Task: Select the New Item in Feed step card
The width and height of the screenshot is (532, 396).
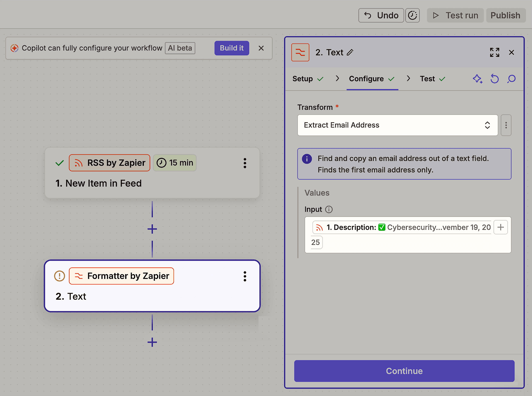Action: [152, 183]
